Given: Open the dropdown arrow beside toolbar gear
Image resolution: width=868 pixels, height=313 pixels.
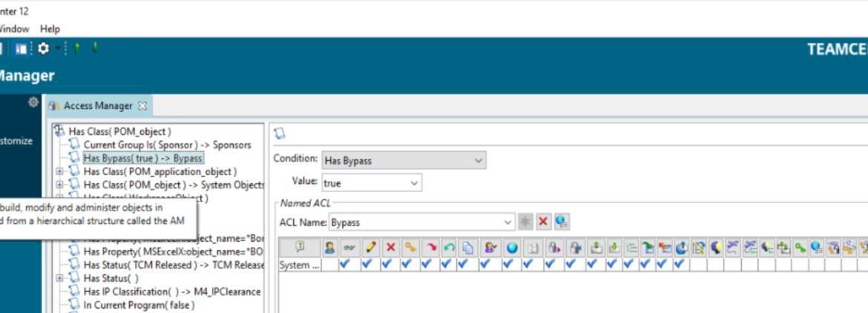Looking at the screenshot, I should pos(57,49).
